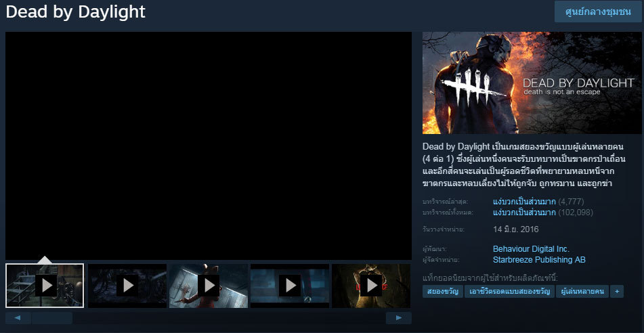Image resolution: width=644 pixels, height=333 pixels.
Task: Click the release date 14 มิ.ย. 2016
Action: coord(515,229)
